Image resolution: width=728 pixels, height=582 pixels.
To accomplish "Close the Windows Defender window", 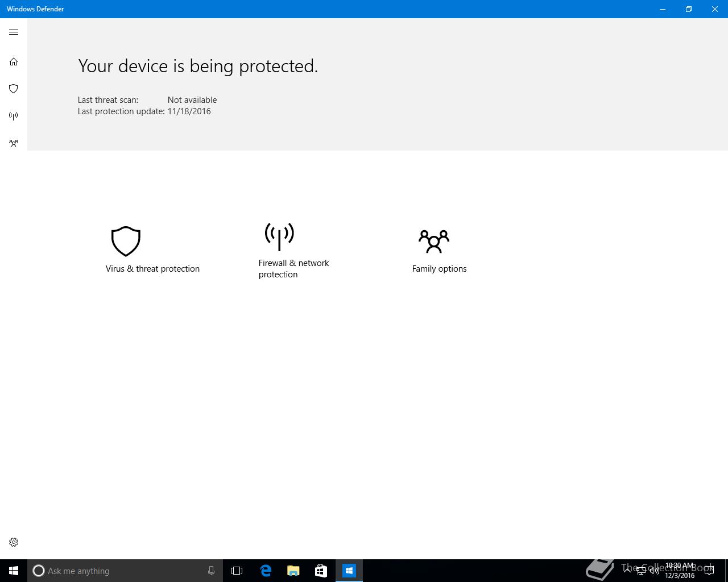I will [x=715, y=9].
